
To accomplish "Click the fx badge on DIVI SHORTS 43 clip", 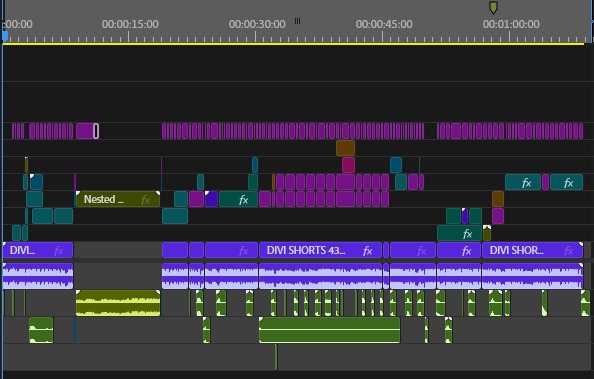I will 367,251.
